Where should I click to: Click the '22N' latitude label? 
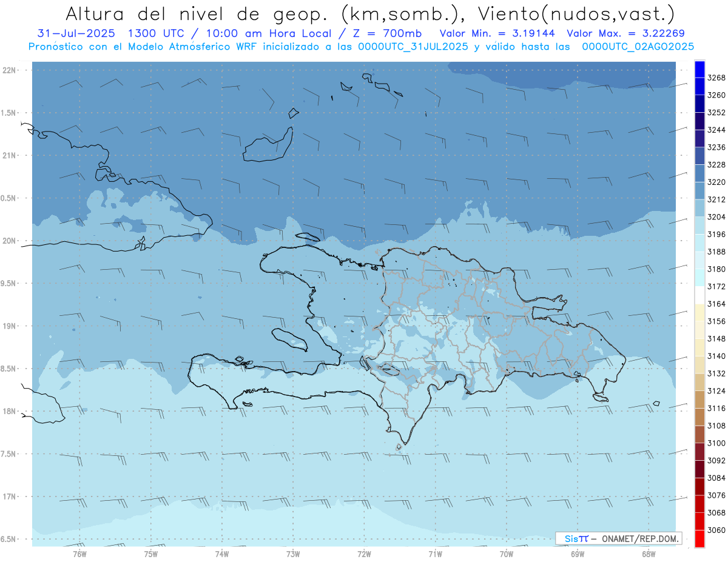[8, 70]
